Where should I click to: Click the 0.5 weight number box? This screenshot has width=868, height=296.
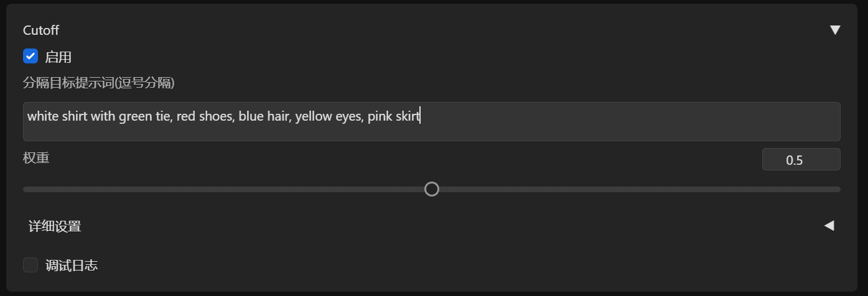[x=801, y=160]
